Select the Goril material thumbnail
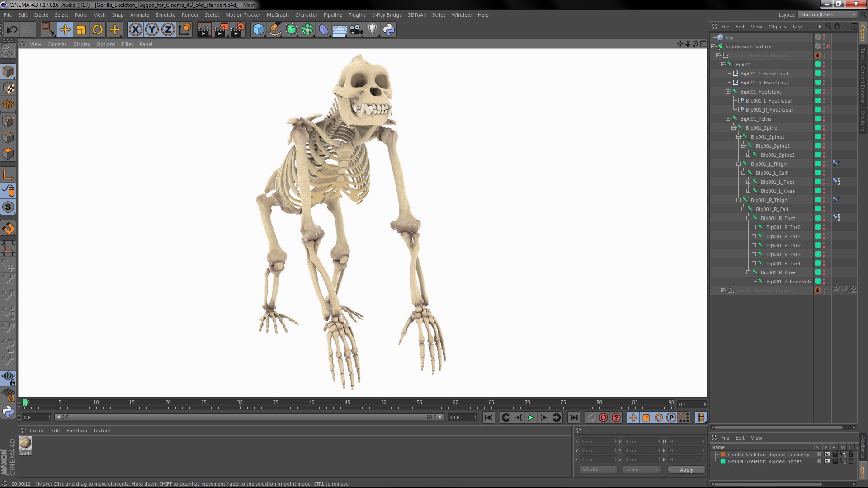This screenshot has width=868, height=488. [25, 443]
